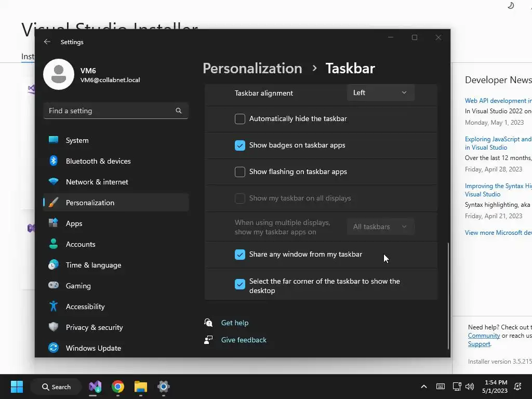Click the Windows Update refresh icon
The width and height of the screenshot is (532, 399).
tap(54, 348)
